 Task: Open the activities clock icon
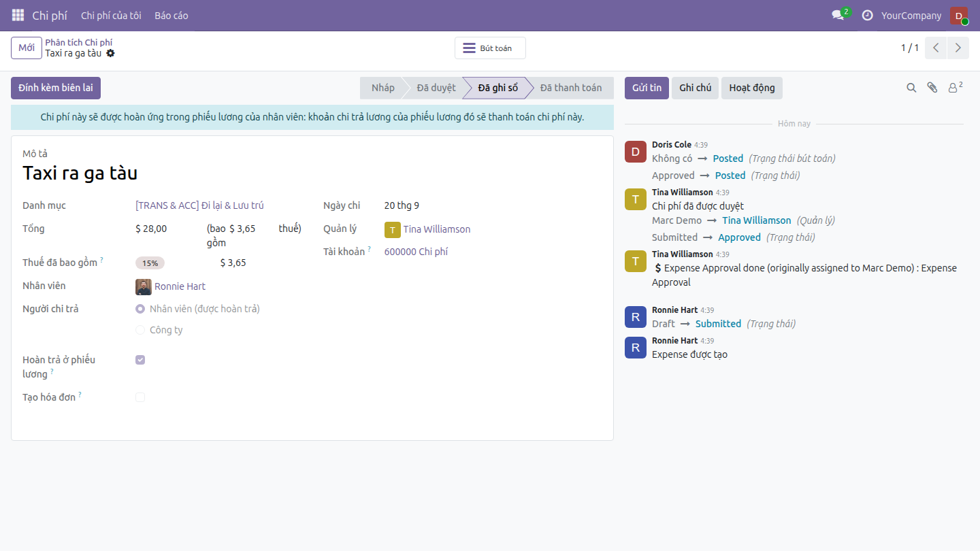point(867,15)
